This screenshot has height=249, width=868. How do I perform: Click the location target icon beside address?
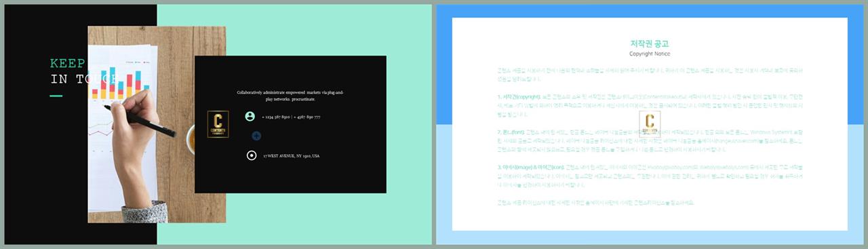252,155
